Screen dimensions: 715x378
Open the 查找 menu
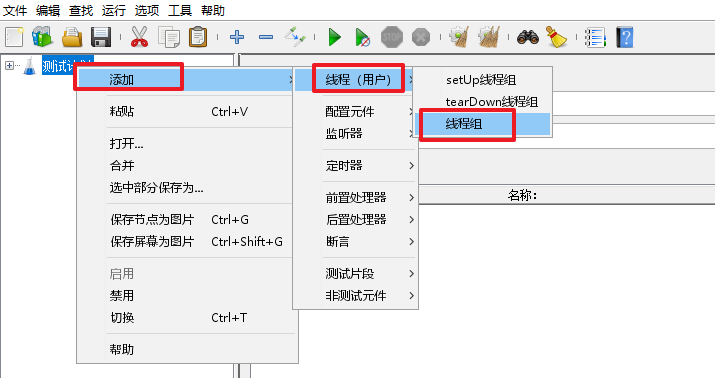(x=81, y=10)
